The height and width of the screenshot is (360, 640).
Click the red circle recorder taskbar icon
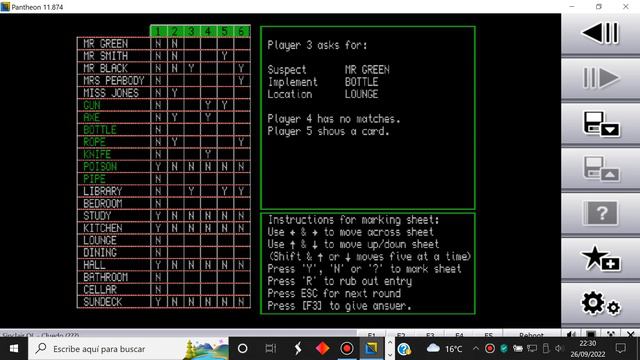(x=347, y=349)
